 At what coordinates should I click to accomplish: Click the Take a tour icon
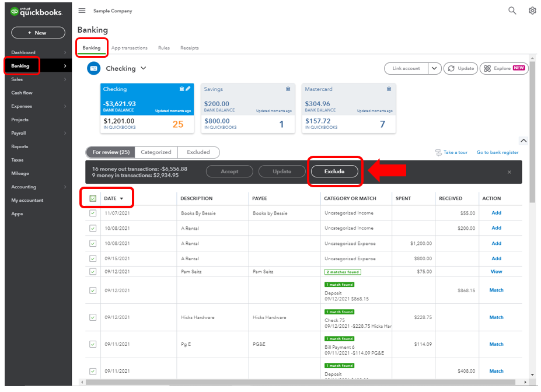click(438, 152)
